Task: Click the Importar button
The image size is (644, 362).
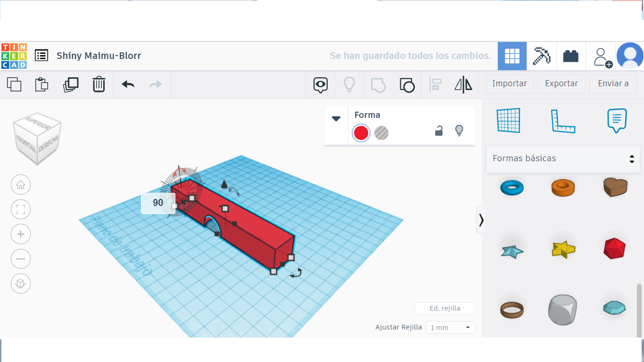Action: tap(510, 84)
